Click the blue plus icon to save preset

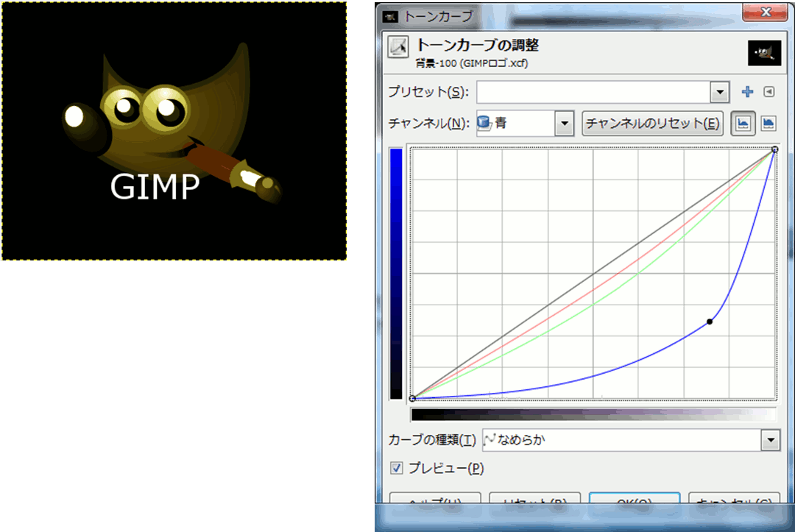click(x=747, y=92)
